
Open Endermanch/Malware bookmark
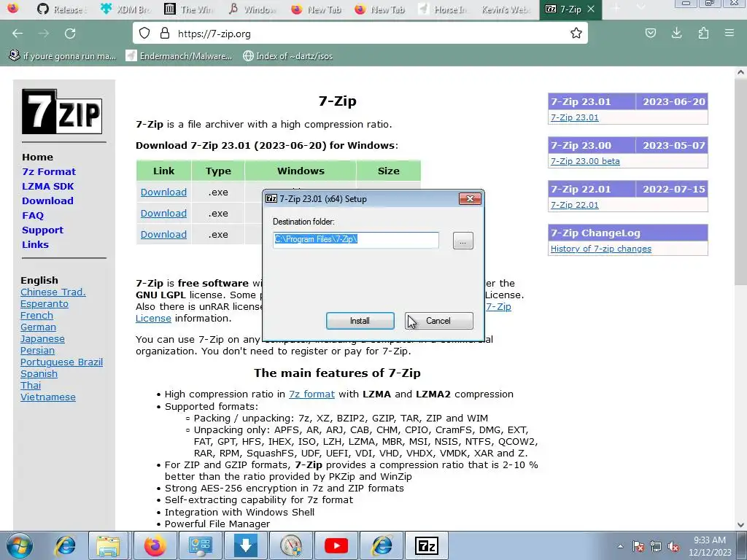(x=179, y=56)
